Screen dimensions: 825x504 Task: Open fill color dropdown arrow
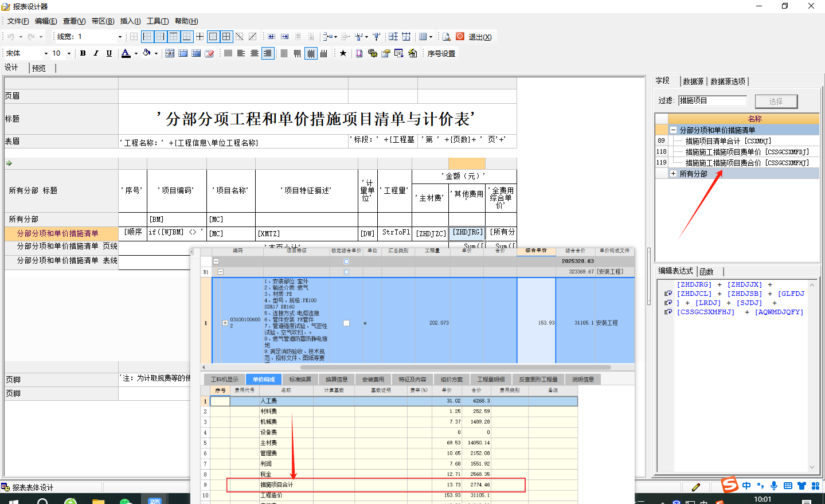[156, 53]
